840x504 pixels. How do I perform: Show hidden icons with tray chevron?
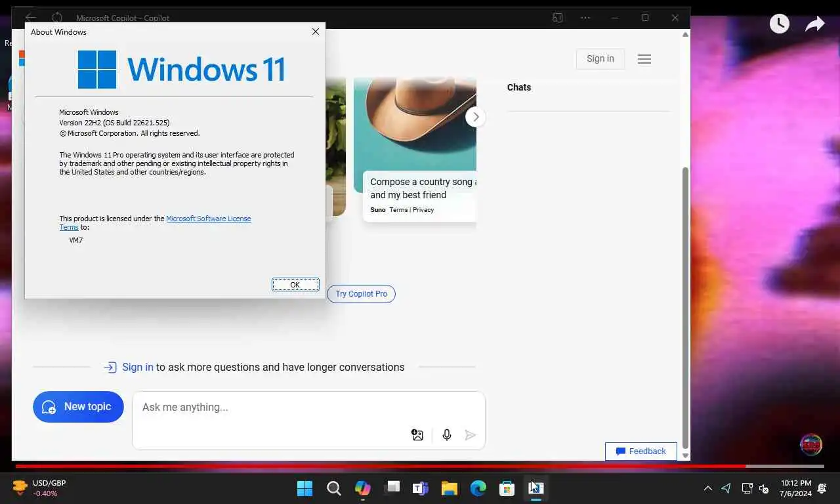[707, 488]
